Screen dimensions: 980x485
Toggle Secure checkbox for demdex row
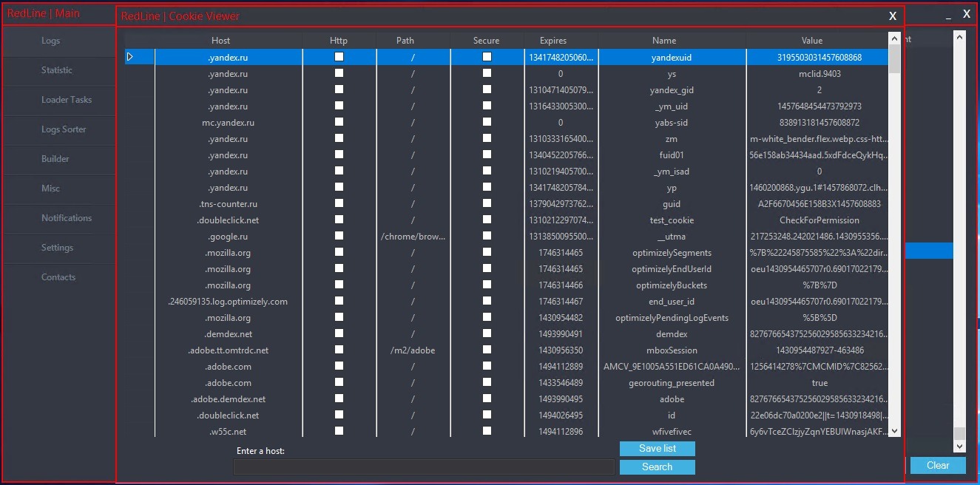click(487, 333)
